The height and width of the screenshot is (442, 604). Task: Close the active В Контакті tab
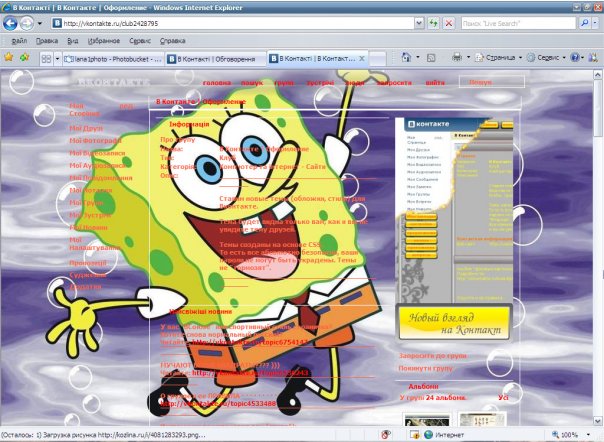tap(362, 59)
